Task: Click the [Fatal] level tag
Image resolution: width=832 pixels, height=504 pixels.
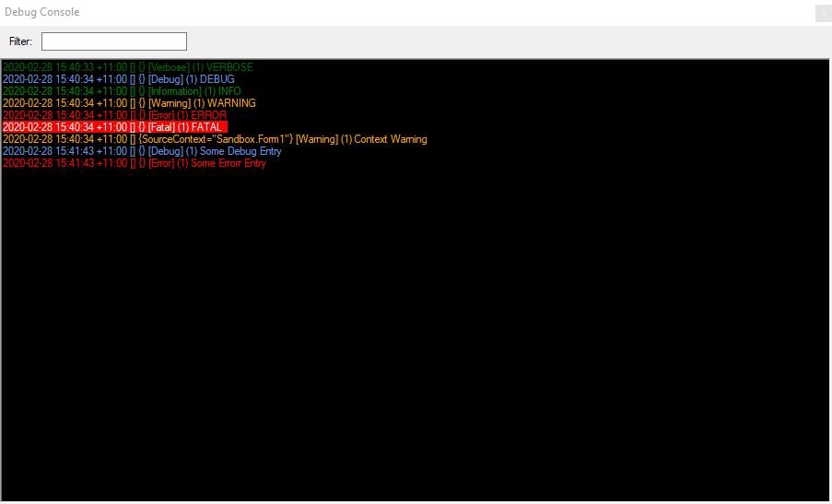Action: coord(161,127)
